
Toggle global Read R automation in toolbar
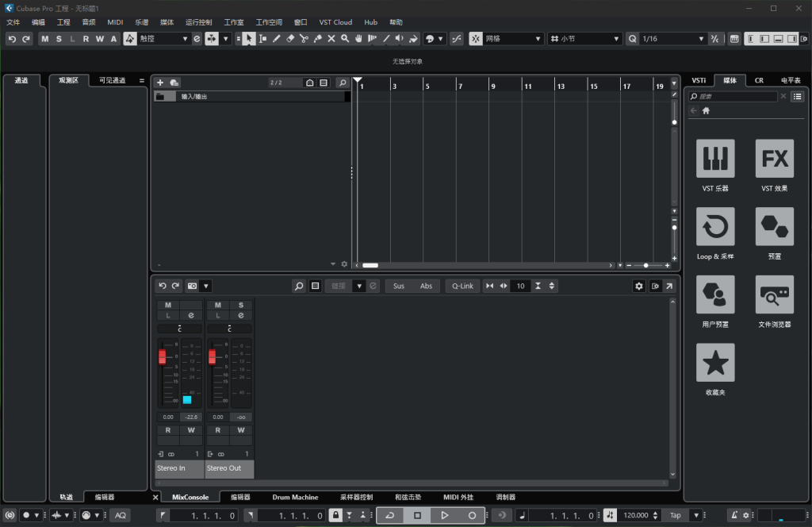(x=86, y=39)
